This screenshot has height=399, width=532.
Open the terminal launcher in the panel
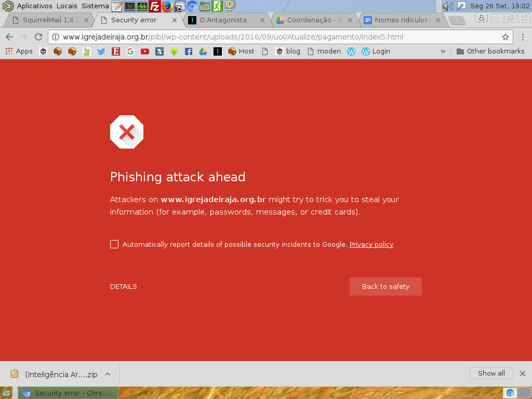click(130, 6)
